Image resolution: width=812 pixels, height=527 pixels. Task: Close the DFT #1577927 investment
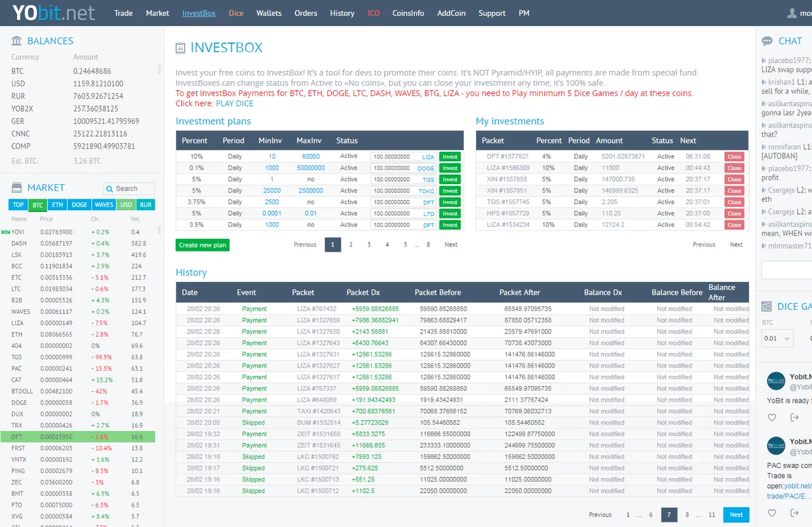point(735,157)
